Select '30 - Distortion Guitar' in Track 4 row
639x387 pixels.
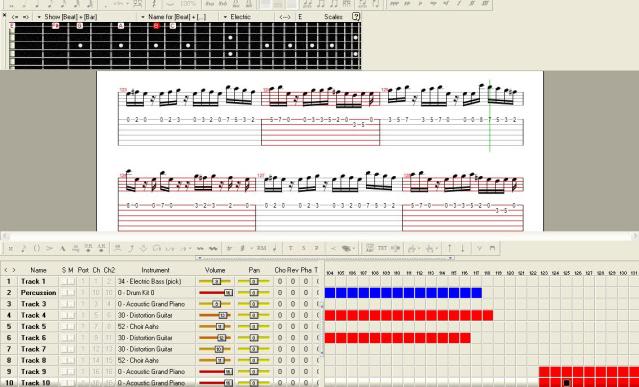[x=145, y=315]
